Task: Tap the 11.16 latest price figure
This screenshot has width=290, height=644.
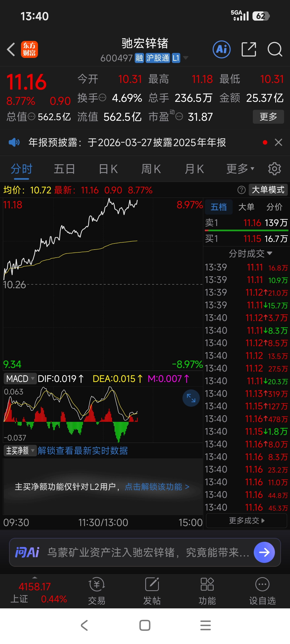Action: click(x=27, y=82)
